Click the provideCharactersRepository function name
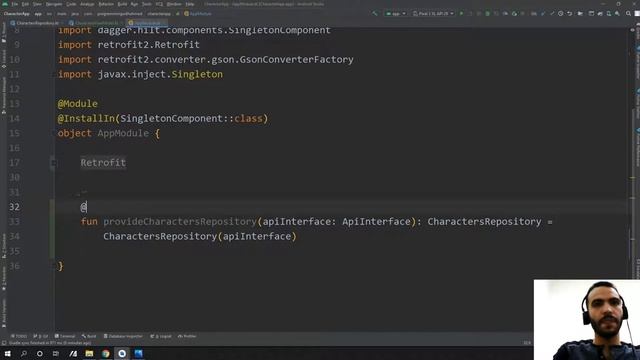Viewport: 640px width, 360px height. (x=180, y=222)
